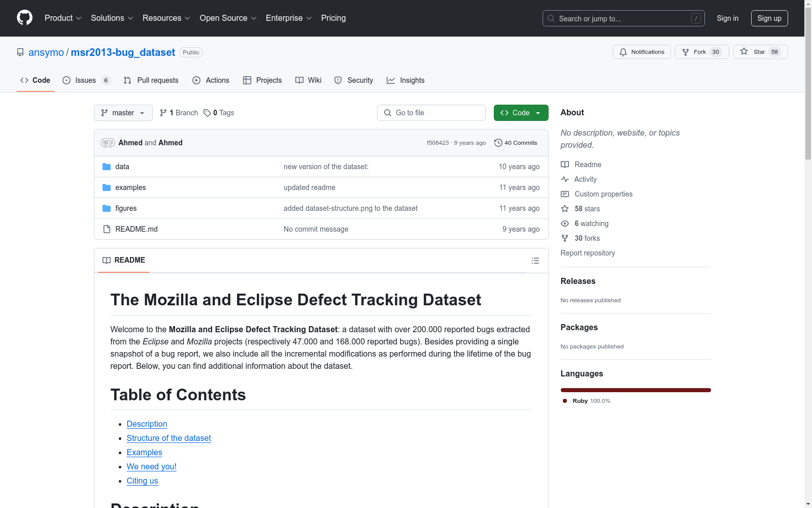This screenshot has height=508, width=812.
Task: Expand the Open Source menu
Action: click(228, 18)
